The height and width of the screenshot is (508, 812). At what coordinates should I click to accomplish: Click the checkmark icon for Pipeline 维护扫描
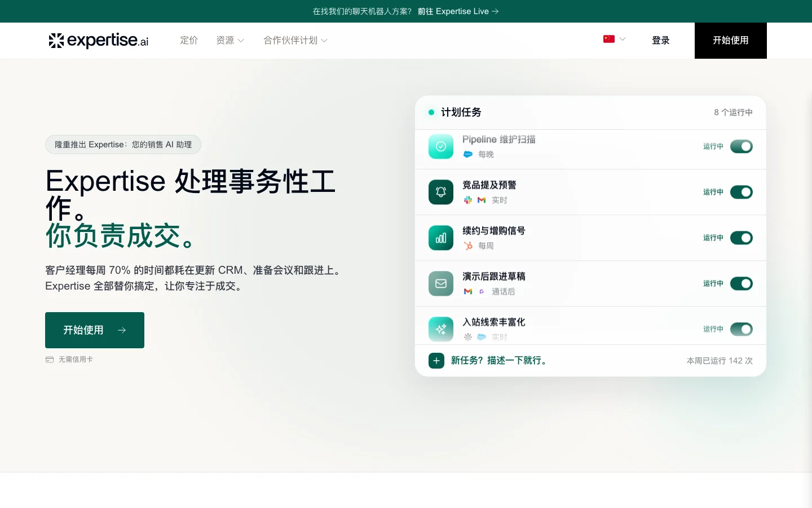[x=441, y=147]
